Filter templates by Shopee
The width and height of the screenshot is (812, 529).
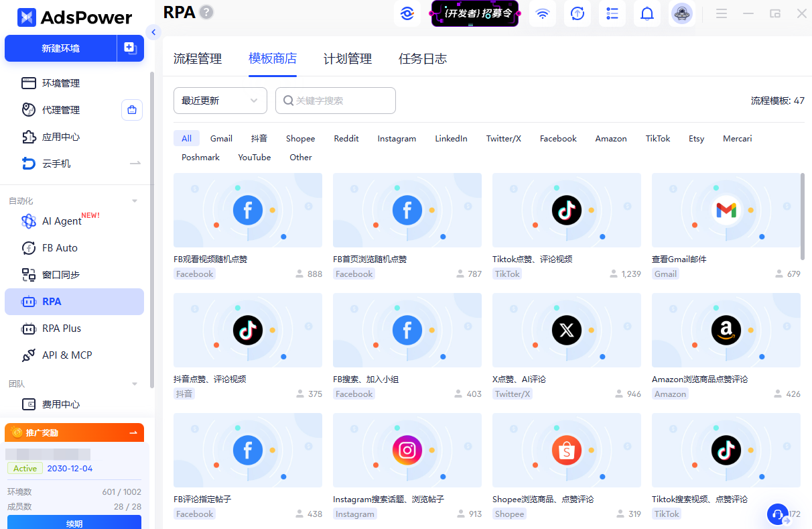click(x=300, y=138)
